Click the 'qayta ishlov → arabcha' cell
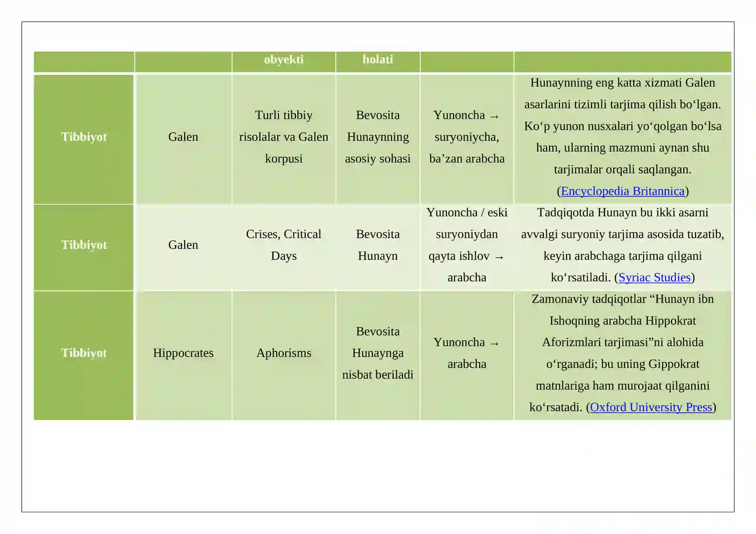Image resolution: width=756 pixels, height=534 pixels. [467, 247]
